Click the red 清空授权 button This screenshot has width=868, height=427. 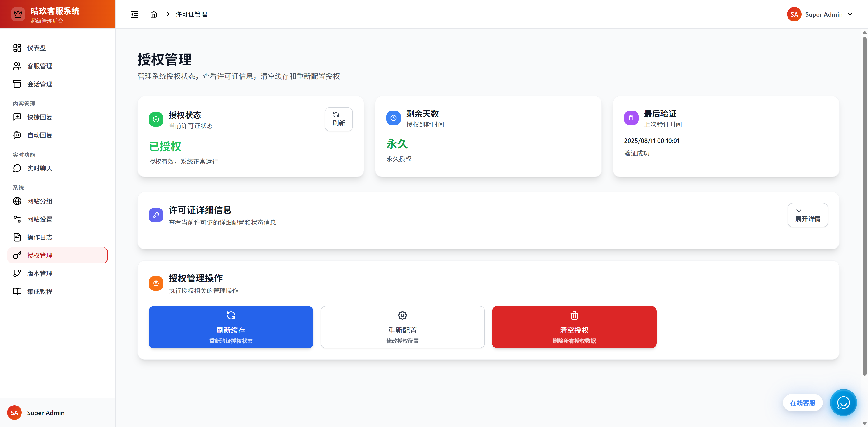click(574, 327)
